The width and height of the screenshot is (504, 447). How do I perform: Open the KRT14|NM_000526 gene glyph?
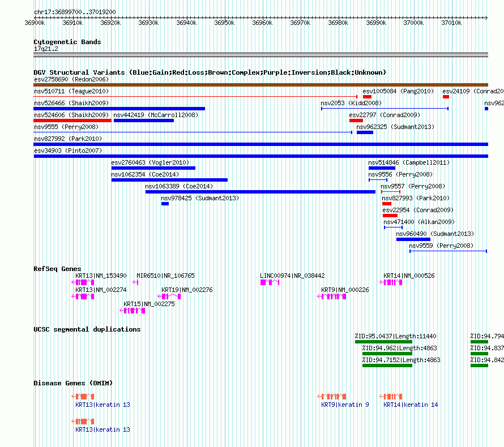pyautogui.click(x=391, y=282)
